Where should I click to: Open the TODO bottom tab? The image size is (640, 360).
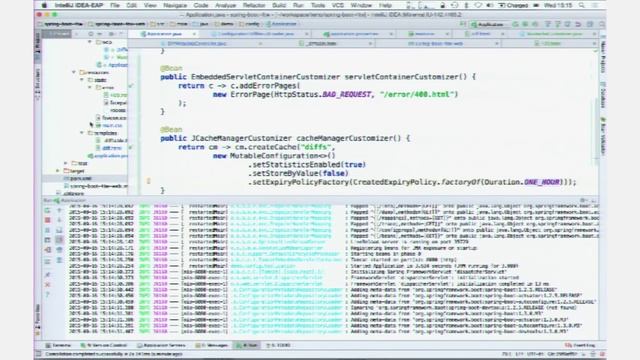pyautogui.click(x=278, y=345)
